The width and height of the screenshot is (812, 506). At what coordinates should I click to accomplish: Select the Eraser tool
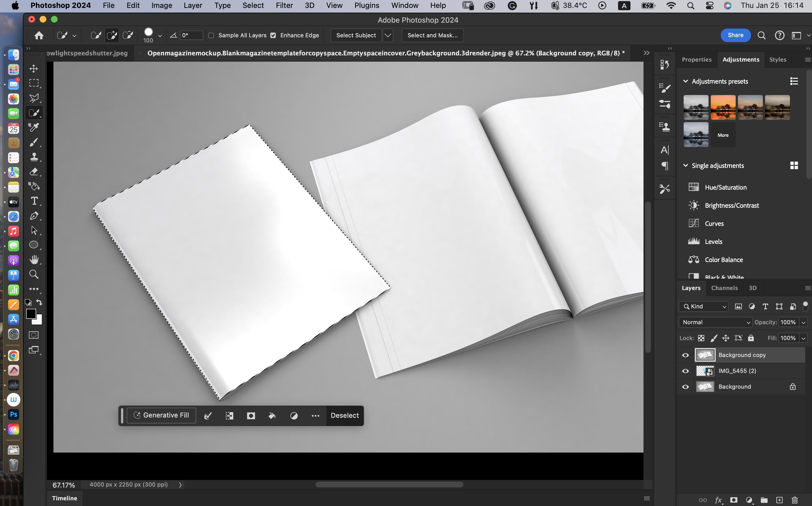click(x=34, y=172)
